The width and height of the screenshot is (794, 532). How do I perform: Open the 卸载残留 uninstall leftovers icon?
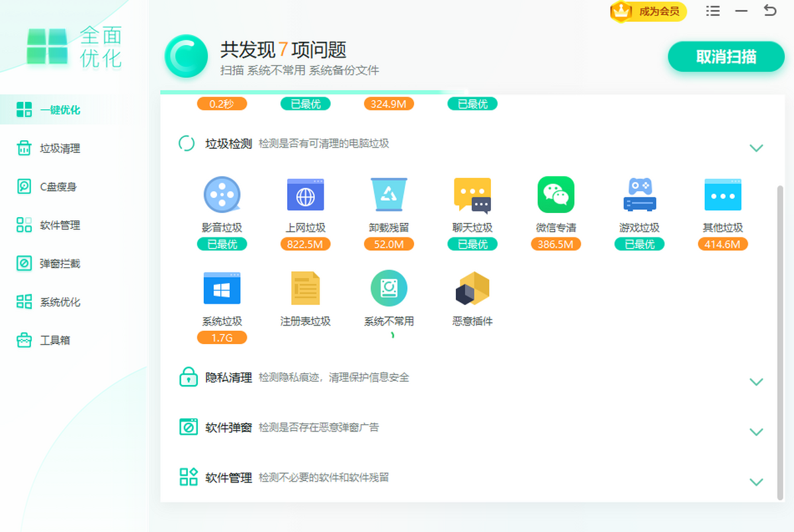pos(388,195)
